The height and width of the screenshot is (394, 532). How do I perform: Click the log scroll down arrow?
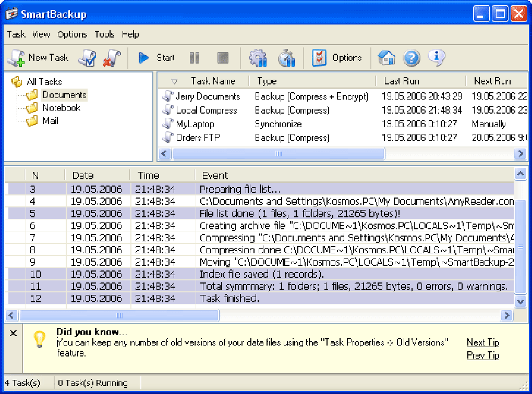click(x=521, y=301)
